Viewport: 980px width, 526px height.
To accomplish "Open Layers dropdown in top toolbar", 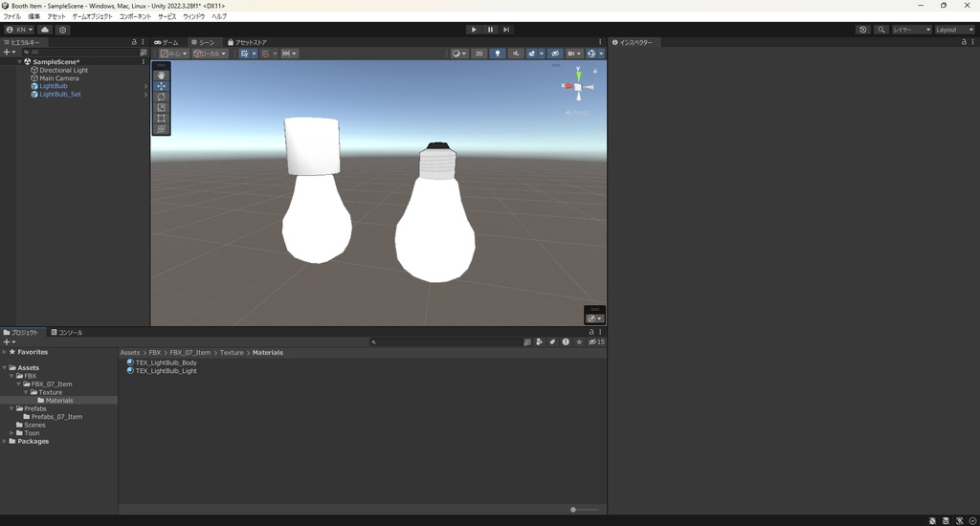I will [911, 30].
